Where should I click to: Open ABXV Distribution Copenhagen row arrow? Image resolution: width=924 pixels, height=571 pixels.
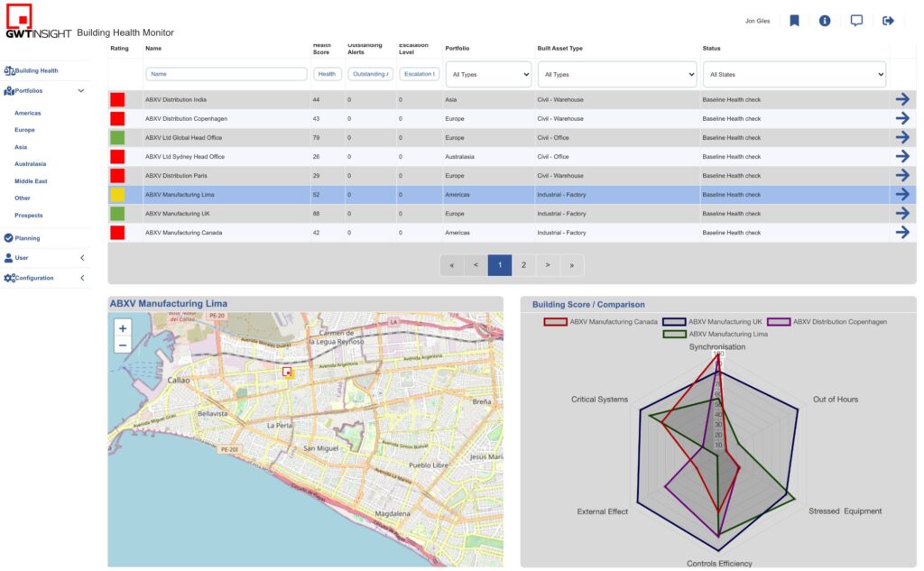tap(902, 118)
